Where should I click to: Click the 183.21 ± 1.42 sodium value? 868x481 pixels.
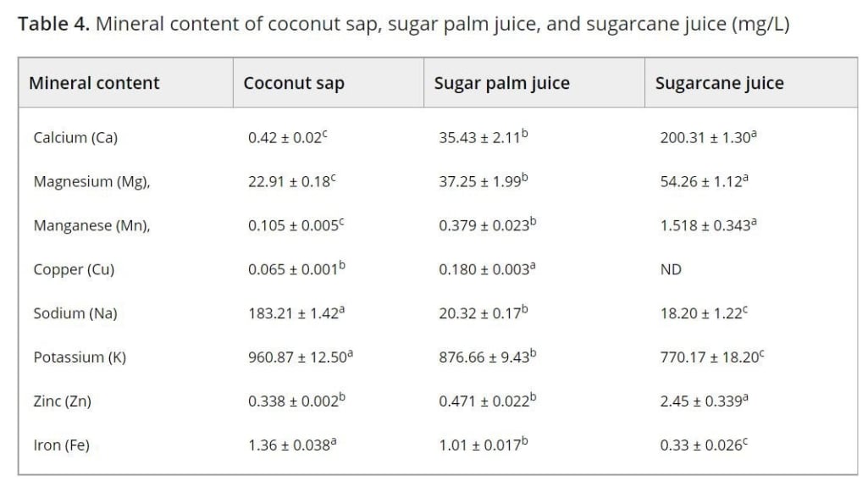point(296,313)
